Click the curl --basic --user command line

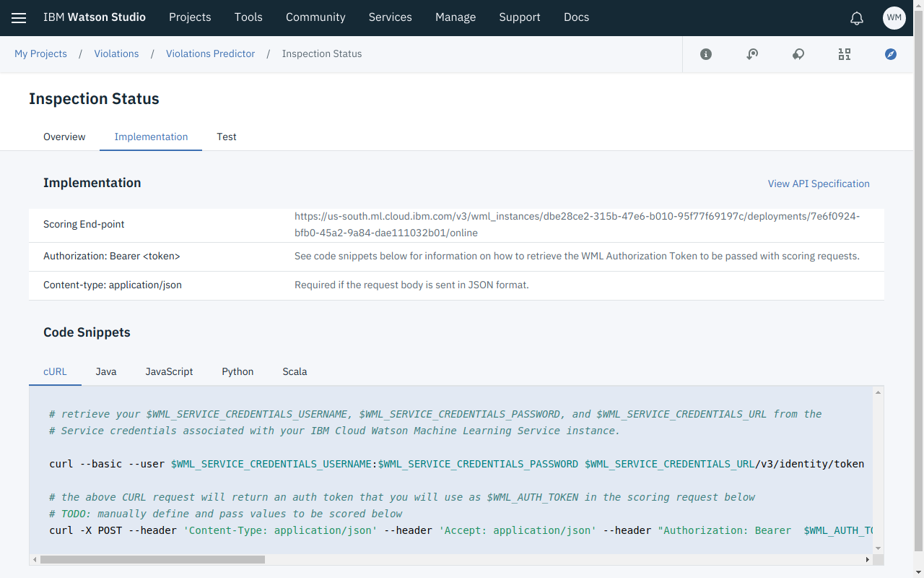[456, 464]
